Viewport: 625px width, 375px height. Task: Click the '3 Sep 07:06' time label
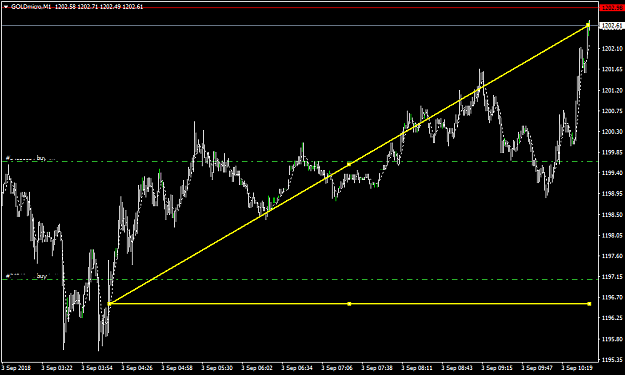click(x=337, y=368)
